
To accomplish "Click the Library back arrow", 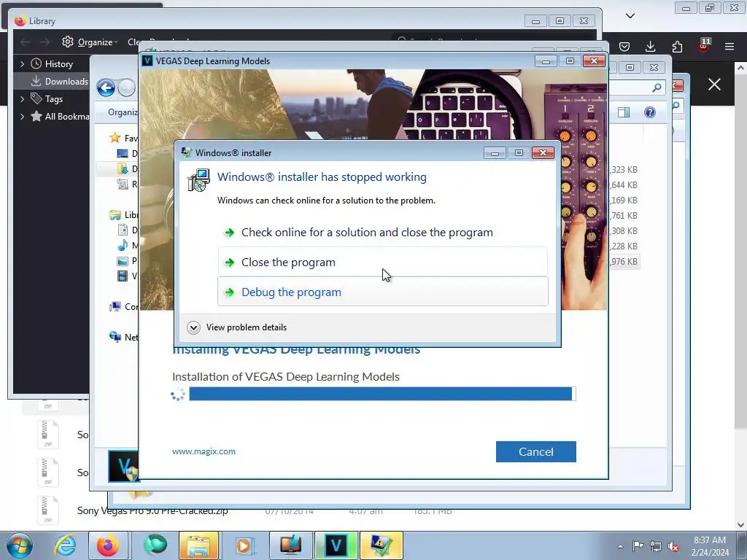I will point(26,42).
